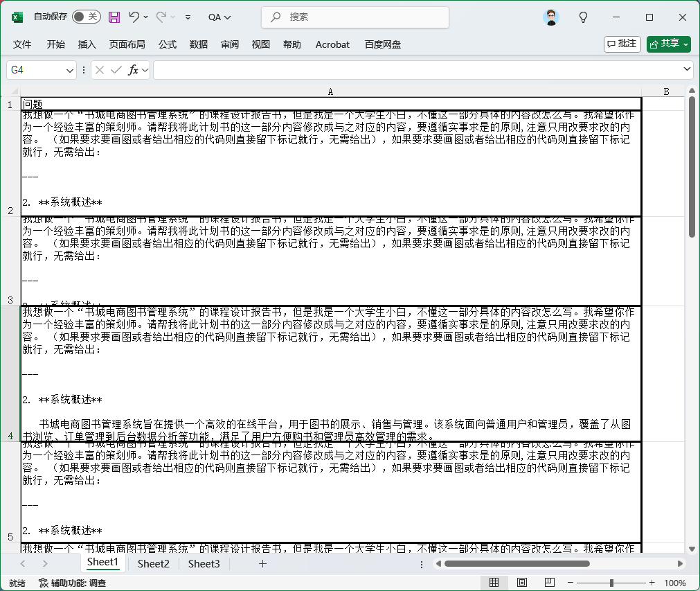Click into the formula bar field
Viewport: 700px width, 591px height.
[418, 70]
